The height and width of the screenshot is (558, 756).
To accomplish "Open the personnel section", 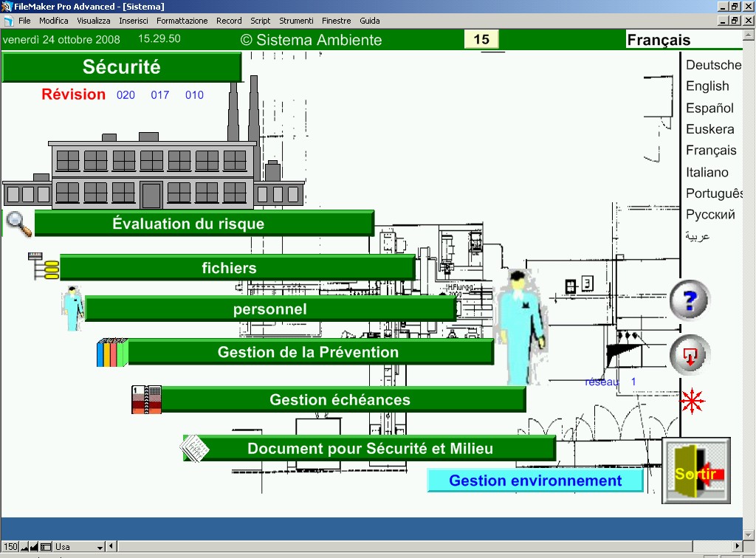I will tap(270, 309).
